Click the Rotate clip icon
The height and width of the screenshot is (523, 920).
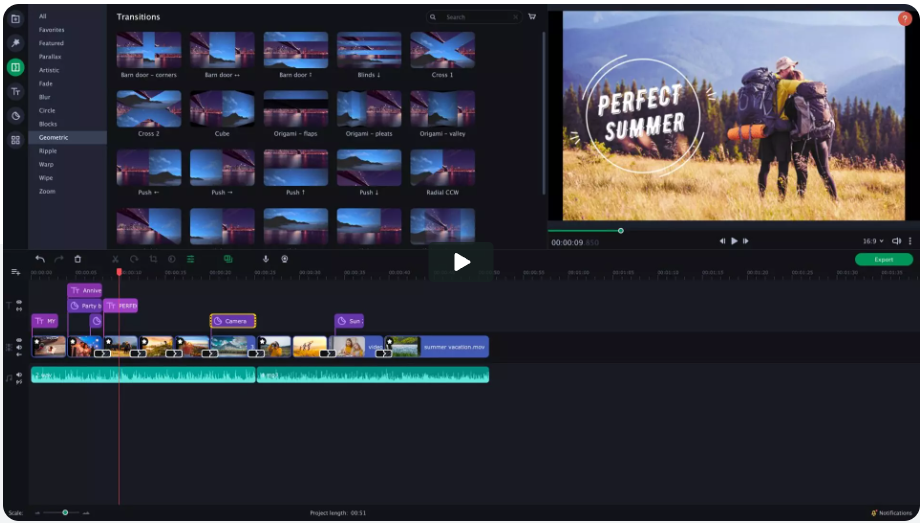click(x=134, y=259)
